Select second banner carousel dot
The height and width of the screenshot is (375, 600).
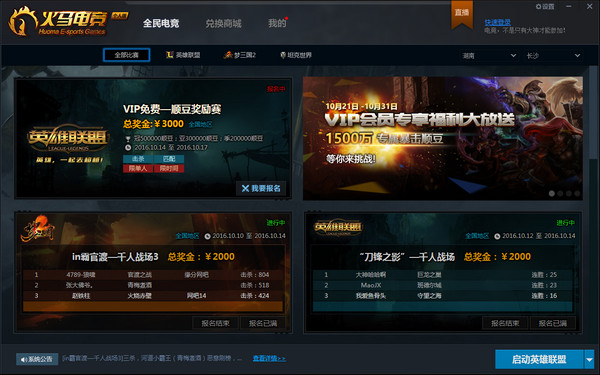point(560,194)
